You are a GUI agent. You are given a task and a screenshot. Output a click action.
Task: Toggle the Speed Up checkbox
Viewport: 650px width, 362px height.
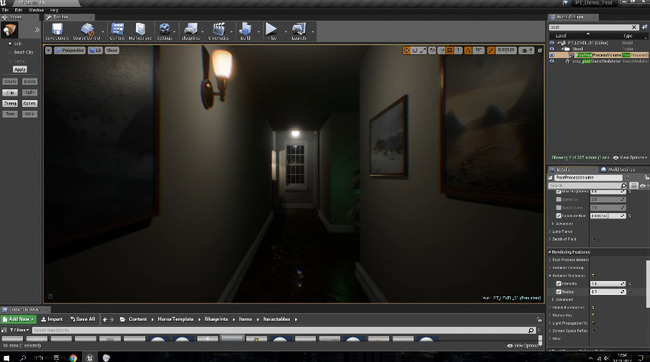pyautogui.click(x=558, y=199)
